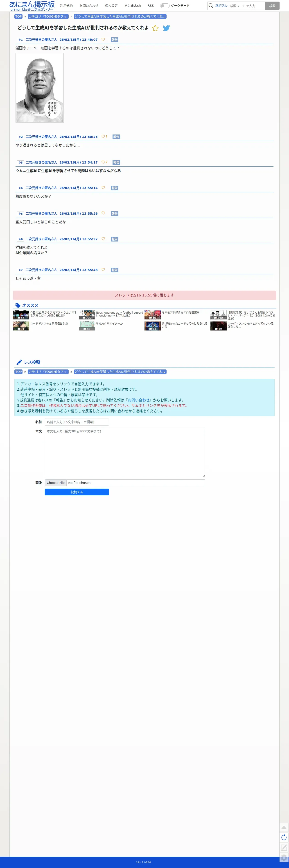Open bottom カテゴリ『TOUGH(タフ)』 breadcrumb
This screenshot has width=289, height=868.
tap(48, 372)
